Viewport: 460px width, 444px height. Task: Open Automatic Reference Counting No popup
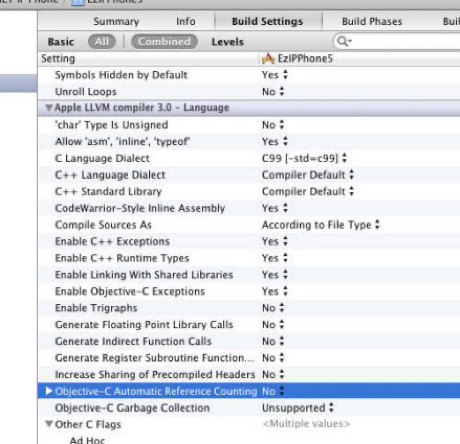(x=273, y=391)
